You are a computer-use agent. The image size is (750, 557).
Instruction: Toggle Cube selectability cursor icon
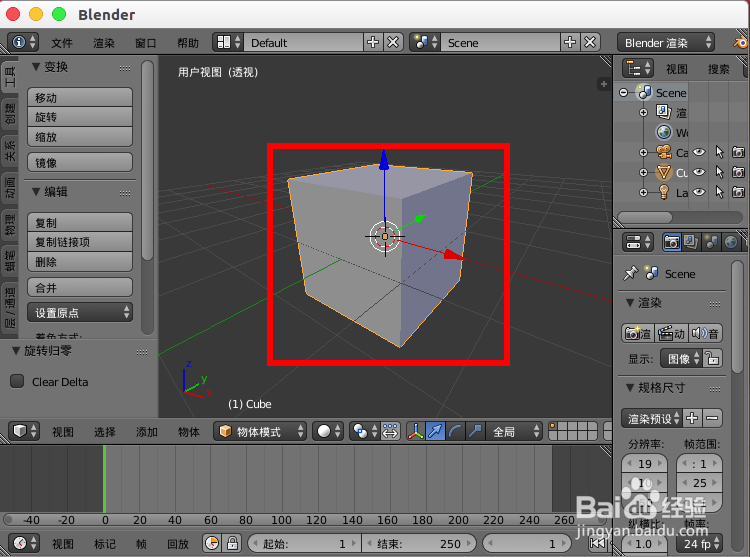[719, 172]
